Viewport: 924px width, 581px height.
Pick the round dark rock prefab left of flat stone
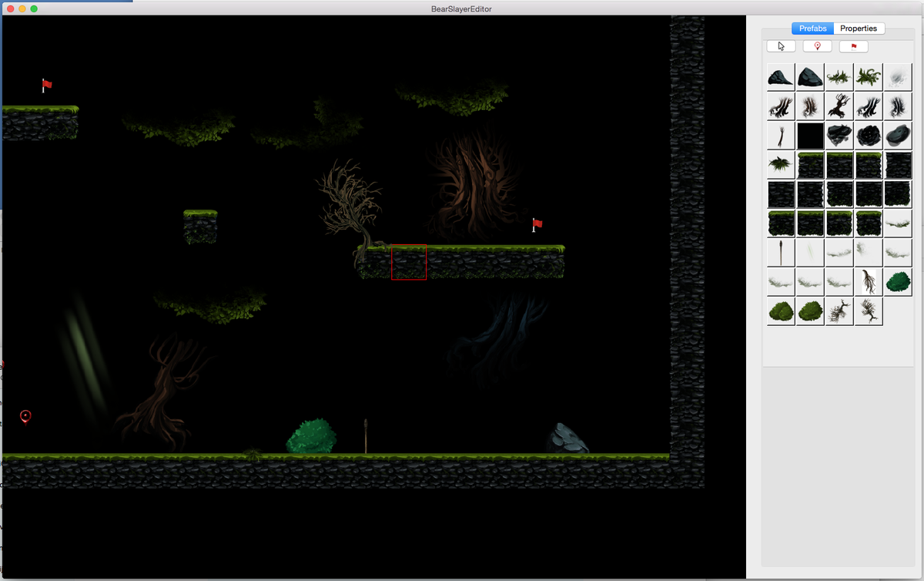[x=869, y=136]
